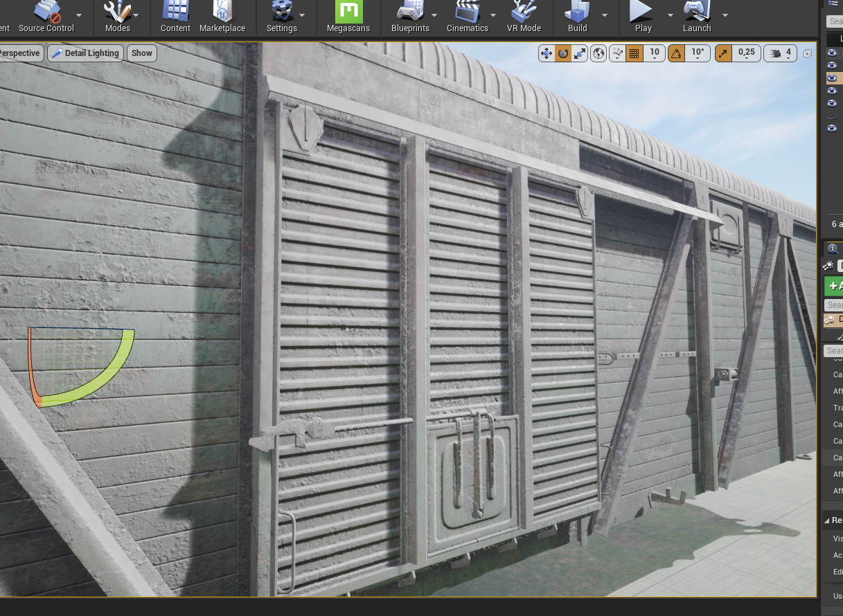
Task: Open the grid snap size 10 dropdown
Action: click(x=655, y=53)
